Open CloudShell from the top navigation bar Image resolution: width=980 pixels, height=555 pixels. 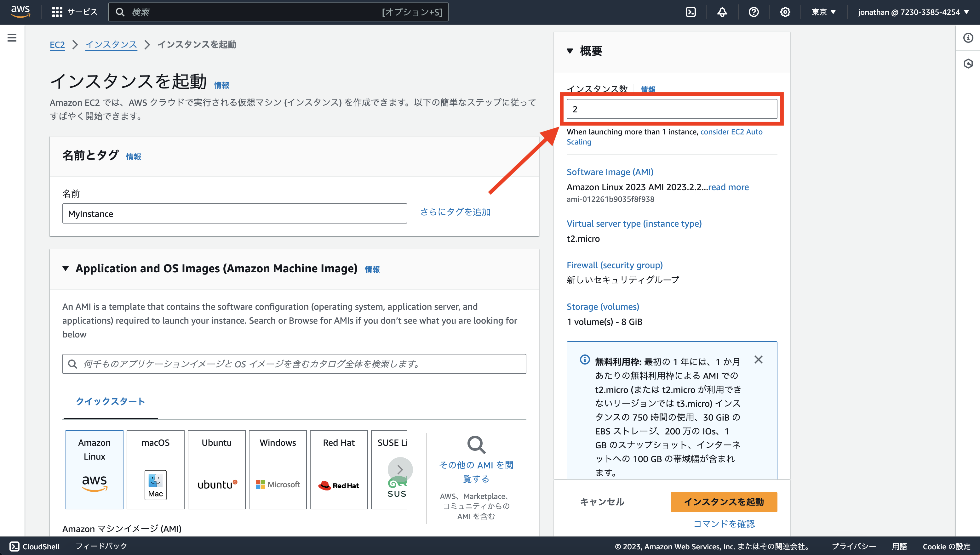pyautogui.click(x=691, y=12)
